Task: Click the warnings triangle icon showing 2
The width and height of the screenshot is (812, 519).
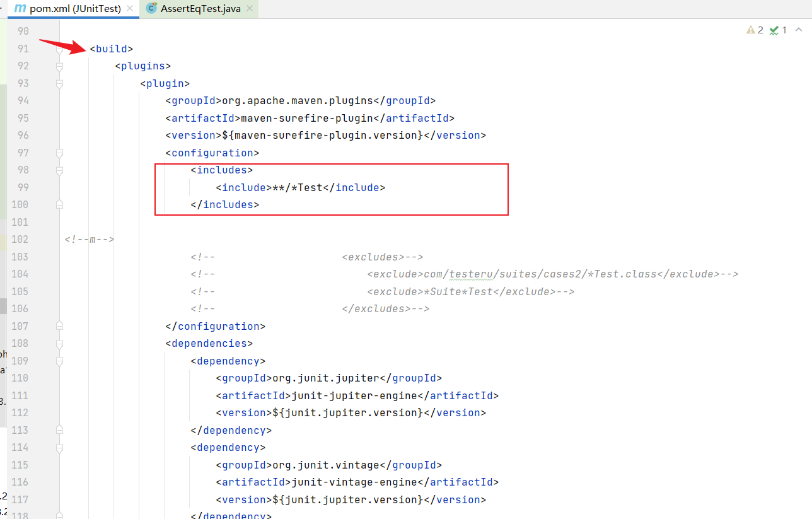Action: (750, 30)
